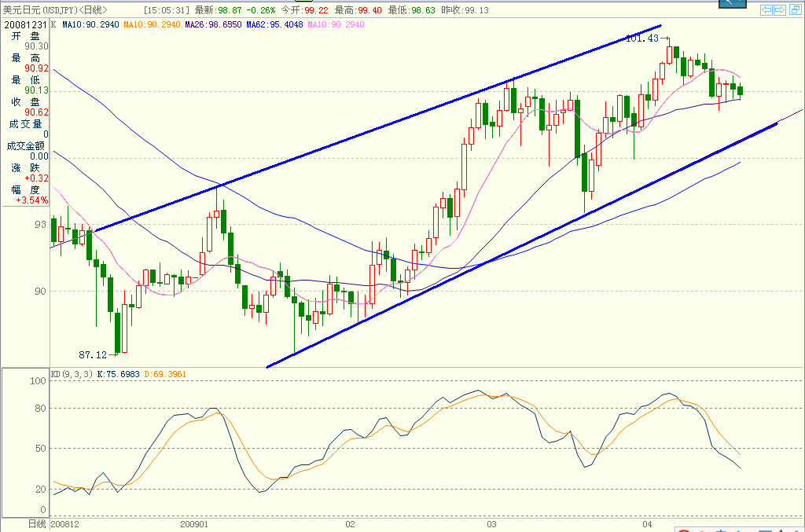Click the D:69.3961 value
The image size is (805, 532).
click(x=165, y=374)
